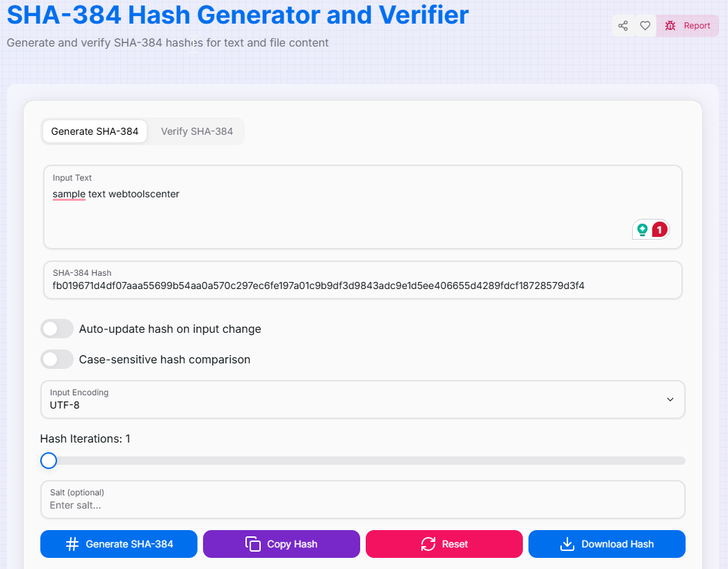The height and width of the screenshot is (569, 728).
Task: Switch to the Verify SHA-384 tab
Action: [x=196, y=131]
